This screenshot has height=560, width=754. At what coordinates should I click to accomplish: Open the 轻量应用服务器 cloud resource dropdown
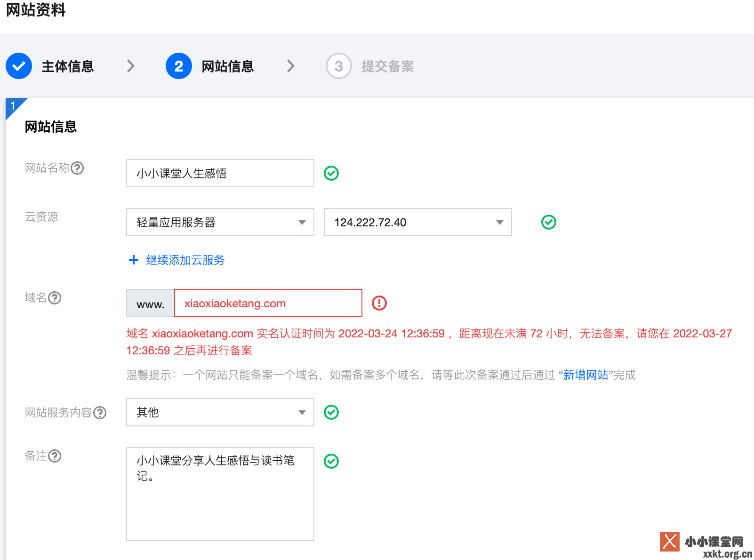[220, 222]
